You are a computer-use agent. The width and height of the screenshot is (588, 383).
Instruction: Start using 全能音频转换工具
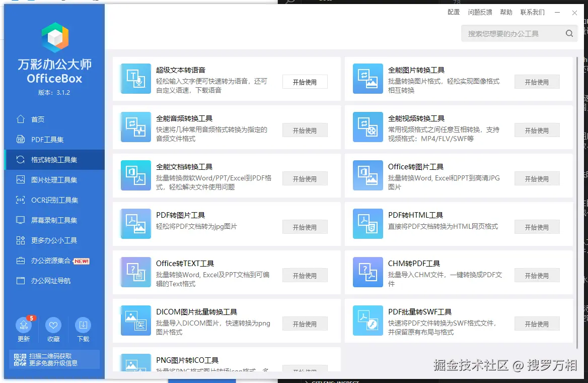pyautogui.click(x=305, y=131)
